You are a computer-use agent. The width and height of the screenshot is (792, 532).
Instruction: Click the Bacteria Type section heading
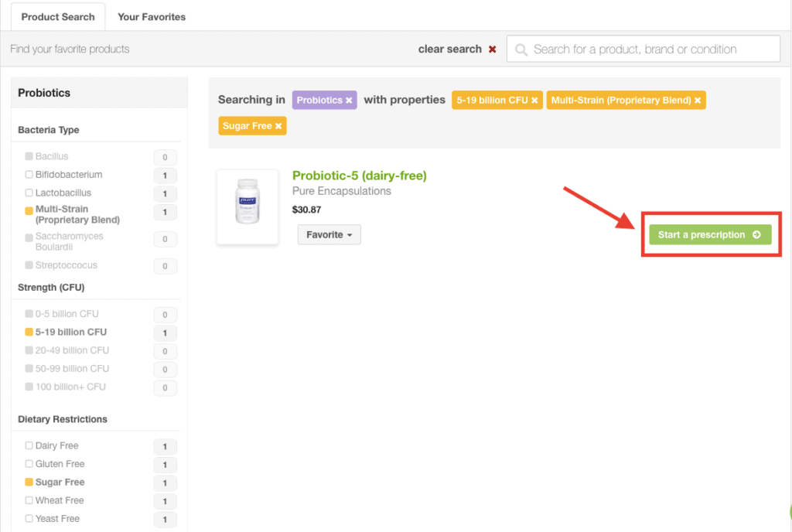[49, 130]
